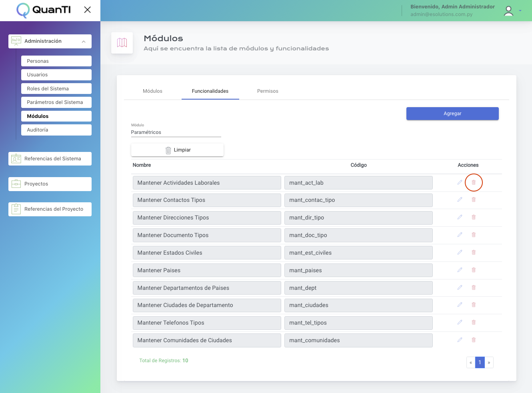Edit the Mantener Documento Tipos row
This screenshot has width=532, height=393.
click(x=460, y=235)
